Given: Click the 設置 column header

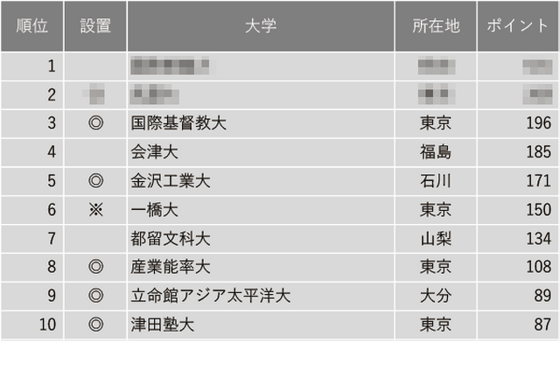Looking at the screenshot, I should click(95, 25).
